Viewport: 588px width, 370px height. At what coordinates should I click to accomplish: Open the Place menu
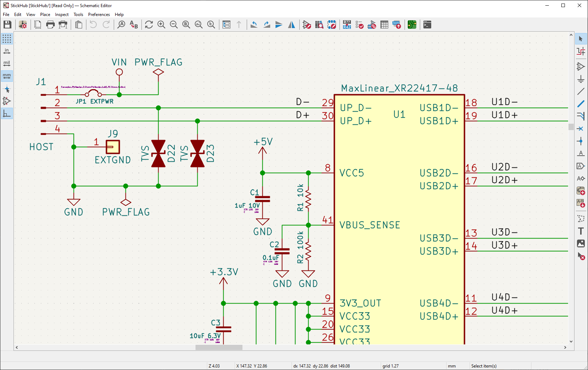(45, 15)
